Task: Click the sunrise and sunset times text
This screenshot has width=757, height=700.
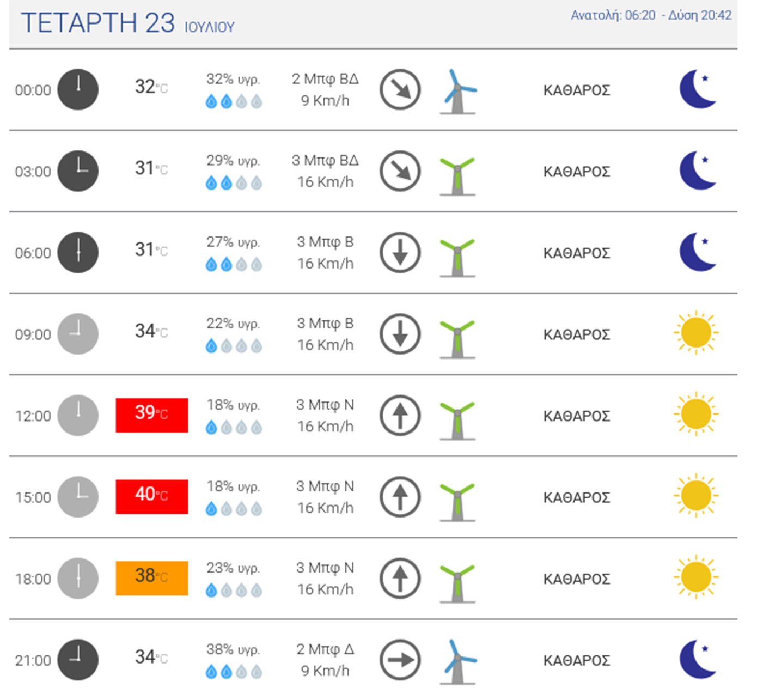Action: pos(651,15)
